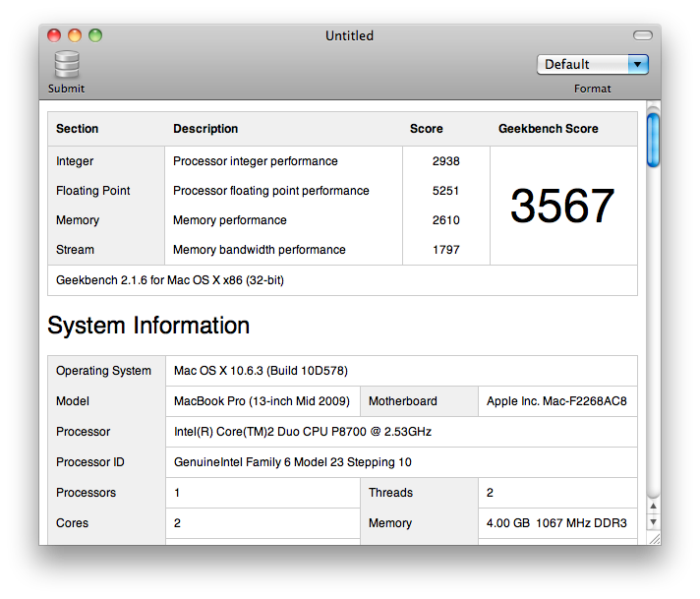Click the MacBook Pro model value
Screen dimensions: 700x599
coord(262,401)
